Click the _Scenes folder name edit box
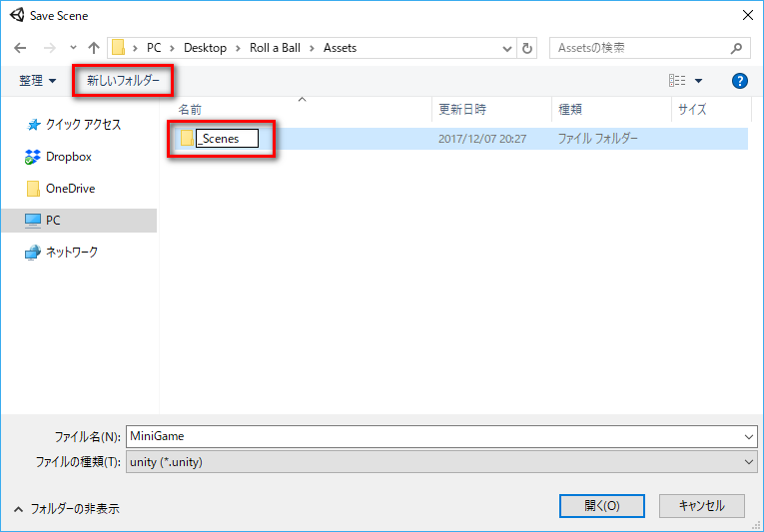The width and height of the screenshot is (764, 532). tap(227, 139)
